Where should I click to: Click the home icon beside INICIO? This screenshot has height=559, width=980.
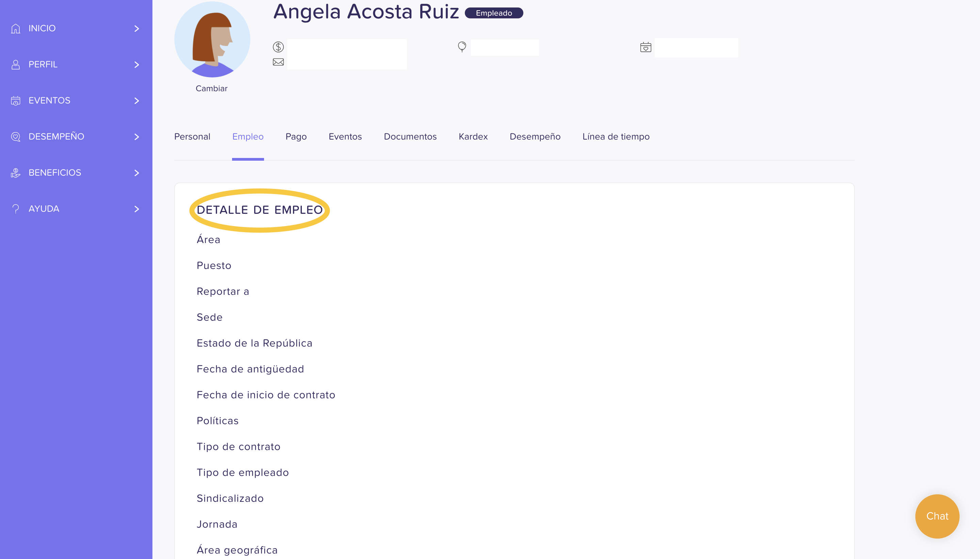point(16,28)
